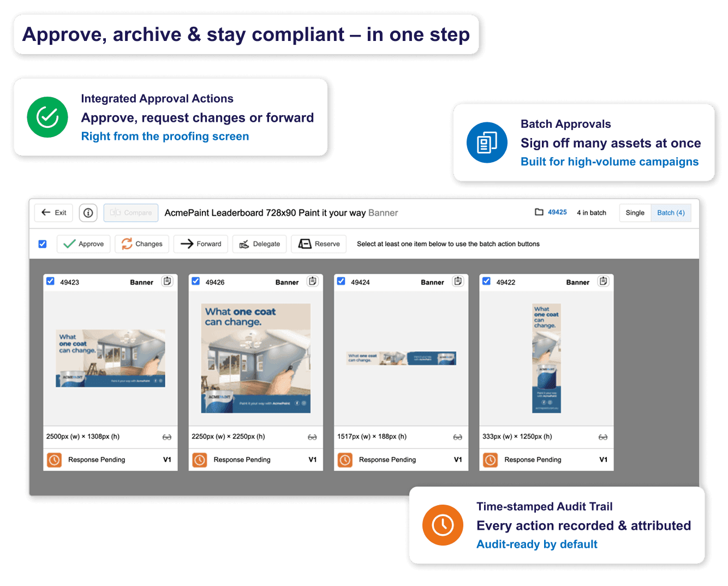This screenshot has height=586, width=728.
Task: Untick the checkbox for asset 49422
Action: click(x=486, y=281)
